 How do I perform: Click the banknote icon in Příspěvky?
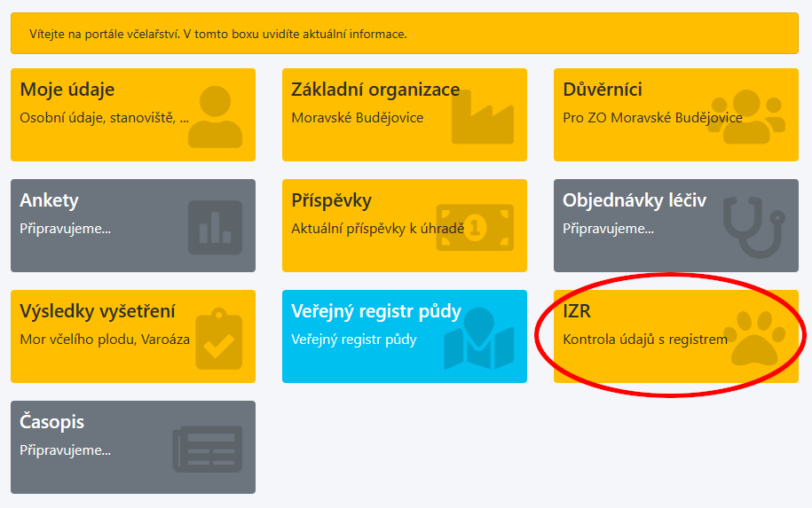click(x=474, y=228)
